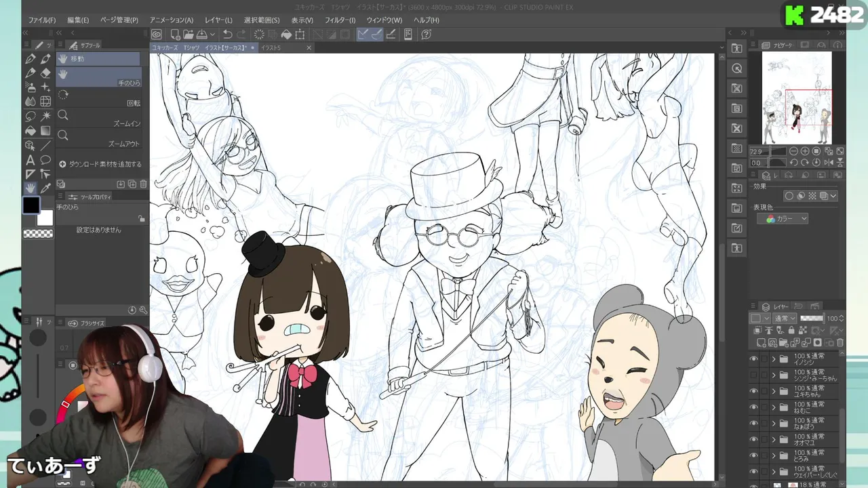The image size is (868, 488).
Task: Select the Lasso selection tool
Action: tap(31, 116)
